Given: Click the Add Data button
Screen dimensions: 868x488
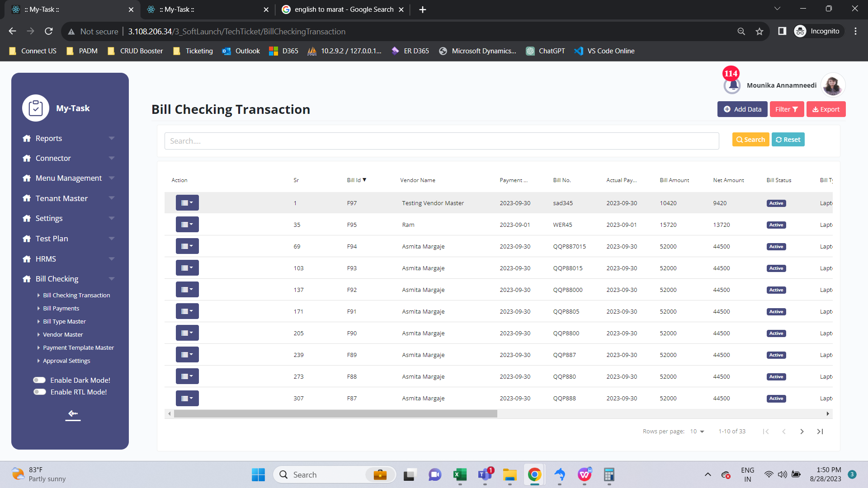Looking at the screenshot, I should click(x=742, y=109).
